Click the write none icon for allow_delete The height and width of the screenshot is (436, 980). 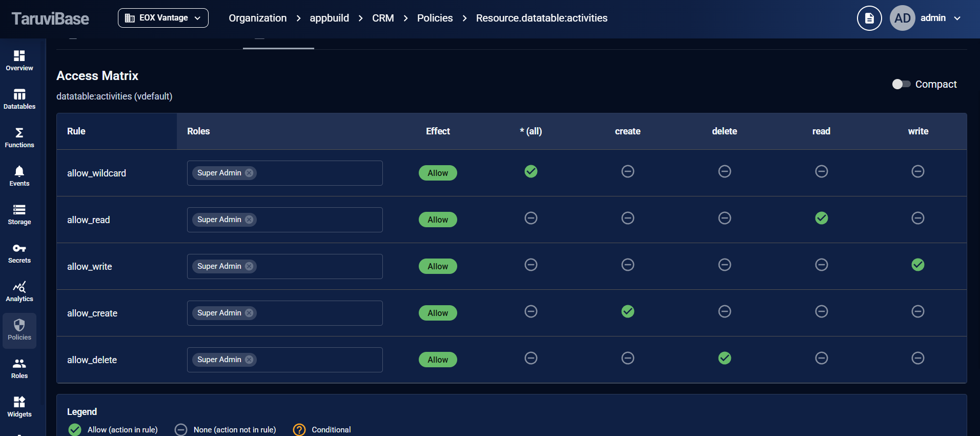(918, 358)
